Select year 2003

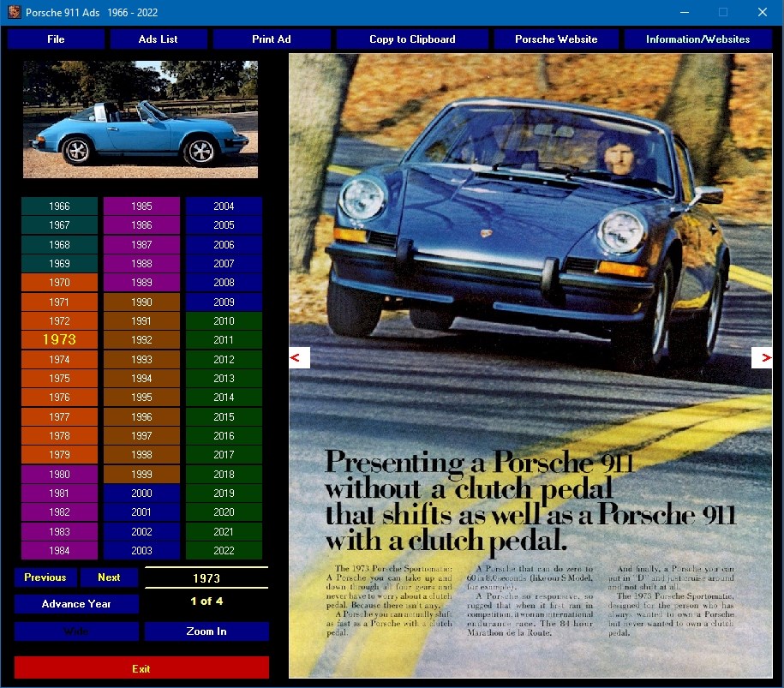(141, 551)
